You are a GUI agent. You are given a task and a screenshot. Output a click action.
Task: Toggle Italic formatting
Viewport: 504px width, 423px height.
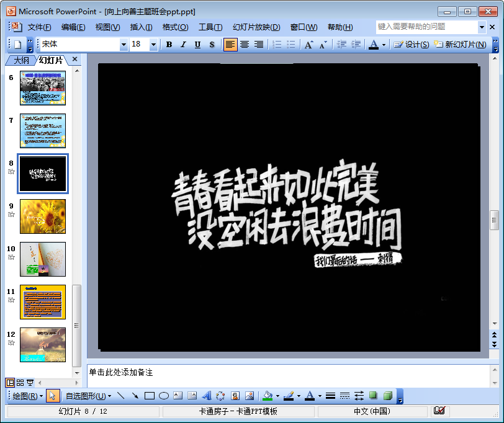(183, 45)
